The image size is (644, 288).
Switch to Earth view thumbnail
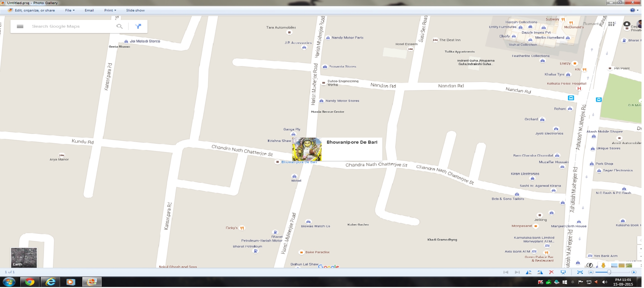[x=24, y=257]
